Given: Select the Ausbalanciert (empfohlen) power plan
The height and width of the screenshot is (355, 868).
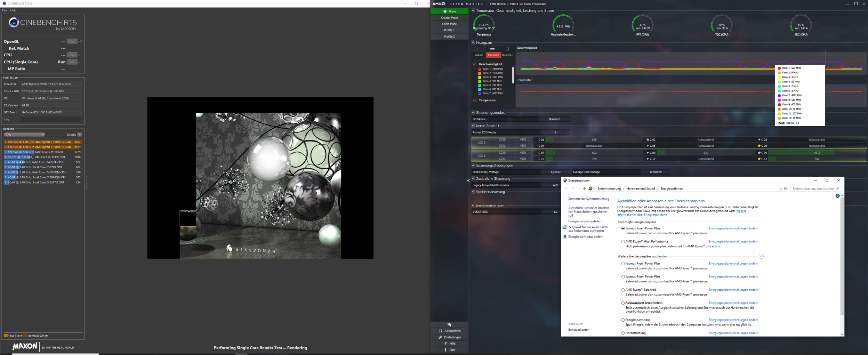Looking at the screenshot, I should click(623, 303).
